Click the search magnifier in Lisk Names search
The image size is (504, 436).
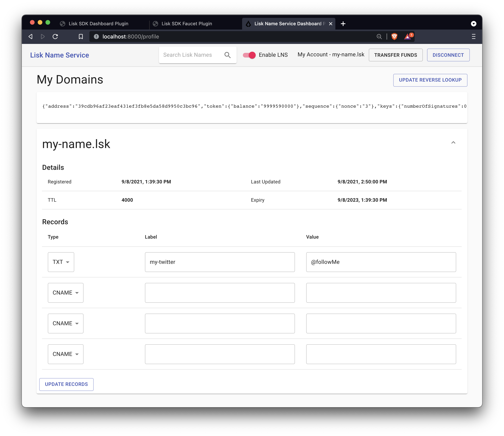pyautogui.click(x=228, y=55)
